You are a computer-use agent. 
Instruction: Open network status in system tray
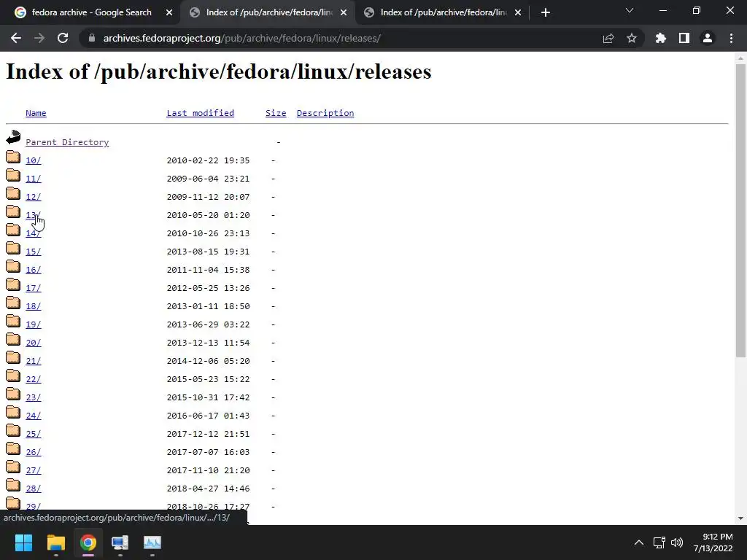659,542
